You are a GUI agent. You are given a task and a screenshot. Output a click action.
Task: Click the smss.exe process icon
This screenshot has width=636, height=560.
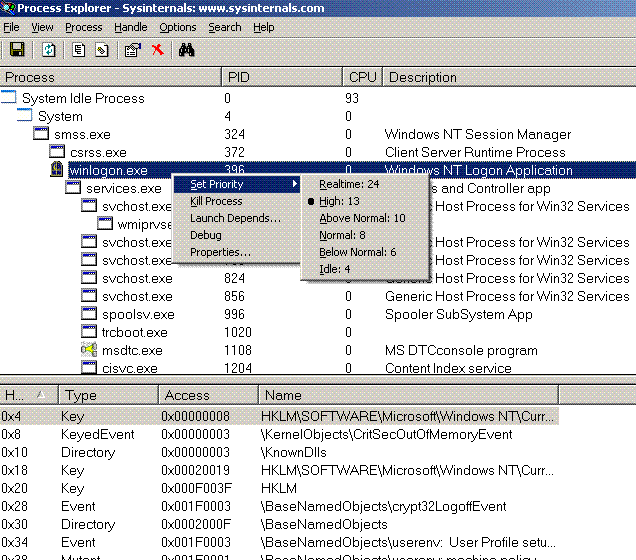click(x=41, y=133)
